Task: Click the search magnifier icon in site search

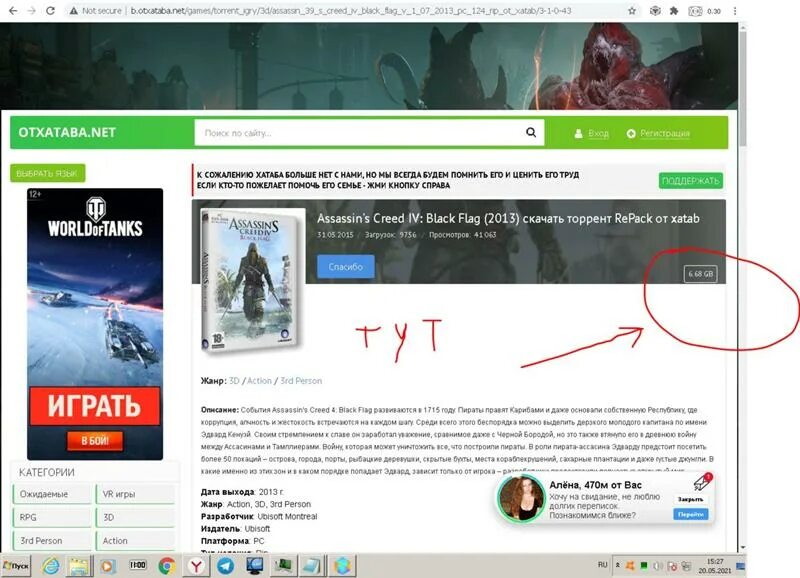Action: coord(531,133)
